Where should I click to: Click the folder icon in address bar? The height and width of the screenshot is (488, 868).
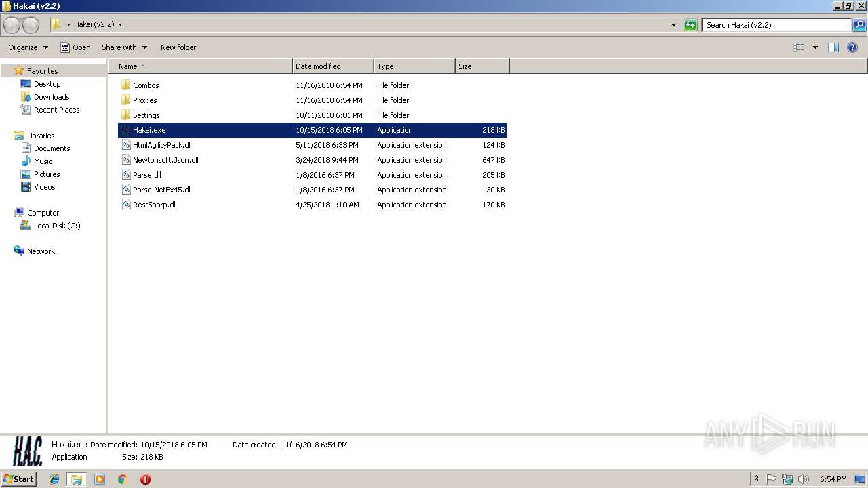coord(56,25)
